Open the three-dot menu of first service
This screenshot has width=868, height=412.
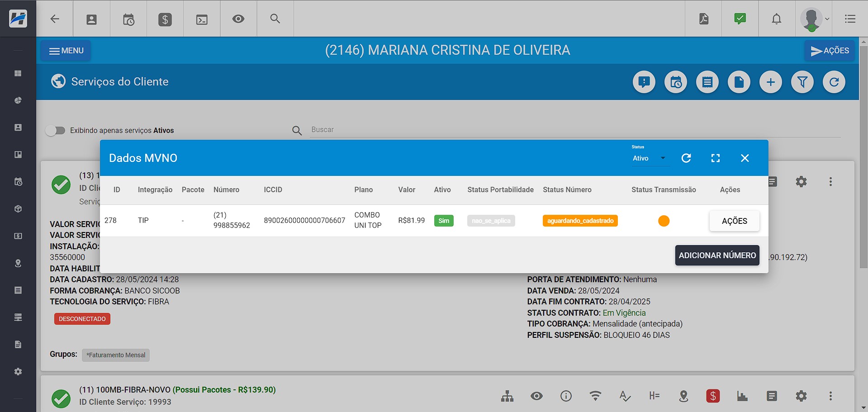[830, 182]
